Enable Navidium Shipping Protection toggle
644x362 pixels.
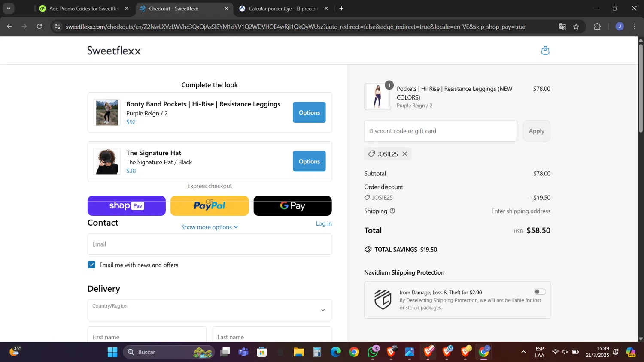point(540,292)
